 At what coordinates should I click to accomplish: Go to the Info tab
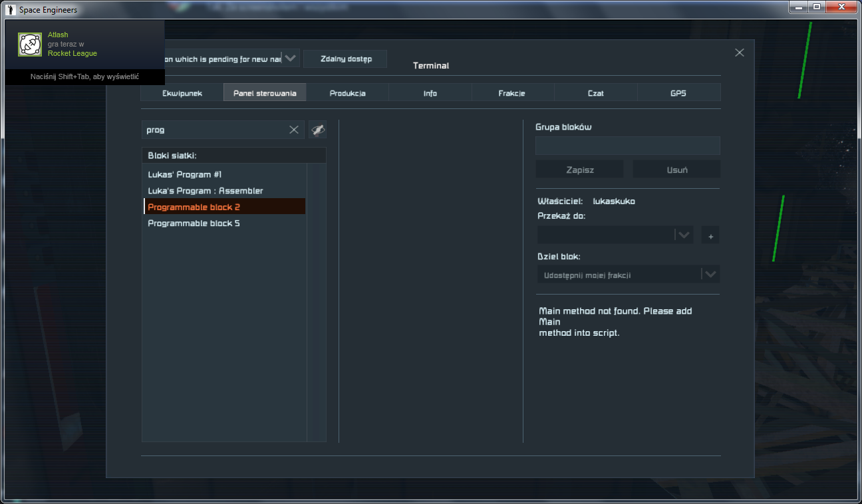pos(430,93)
